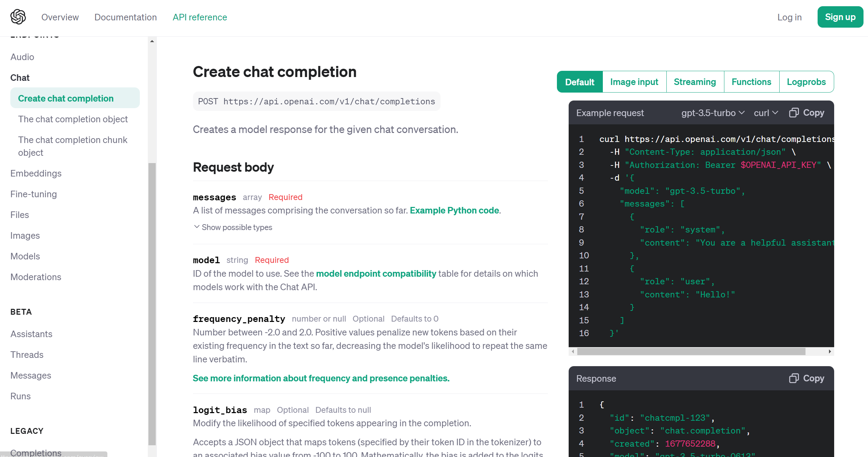The image size is (868, 457).
Task: Open the gpt-3.5-turbo model dropdown
Action: pyautogui.click(x=713, y=113)
